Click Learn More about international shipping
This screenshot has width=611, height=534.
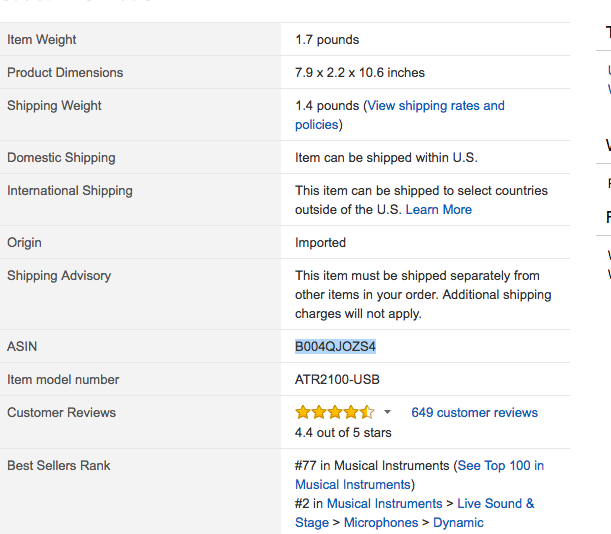pyautogui.click(x=438, y=209)
